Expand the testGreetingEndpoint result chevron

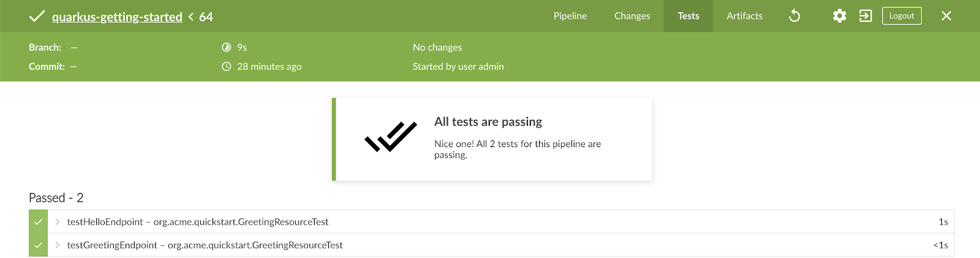(x=58, y=245)
